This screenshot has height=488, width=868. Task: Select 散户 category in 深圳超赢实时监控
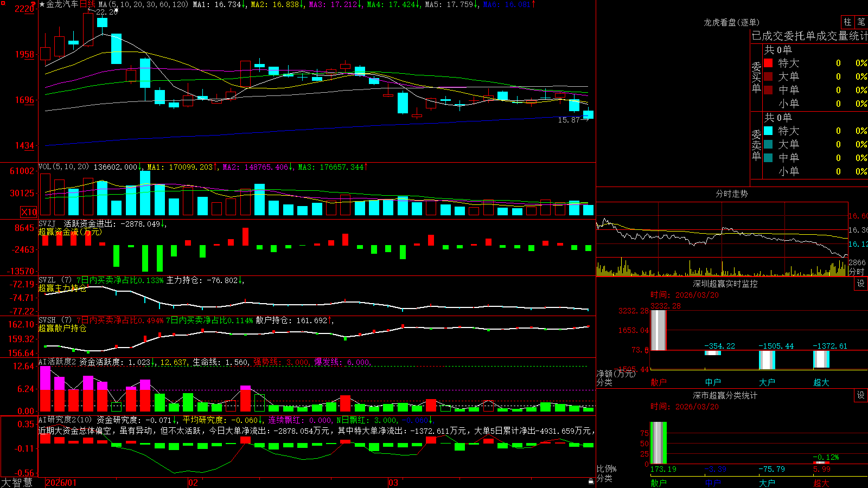[x=659, y=382]
